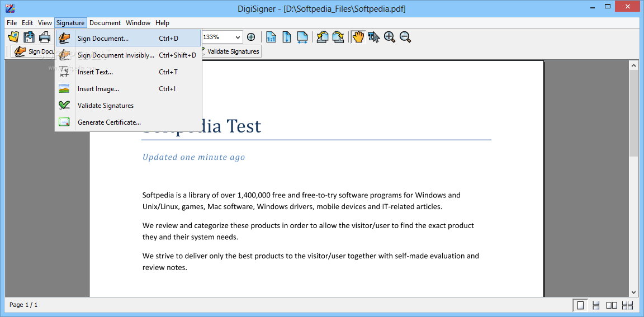Select the Hand pan tool
The width and height of the screenshot is (644, 317).
point(358,37)
